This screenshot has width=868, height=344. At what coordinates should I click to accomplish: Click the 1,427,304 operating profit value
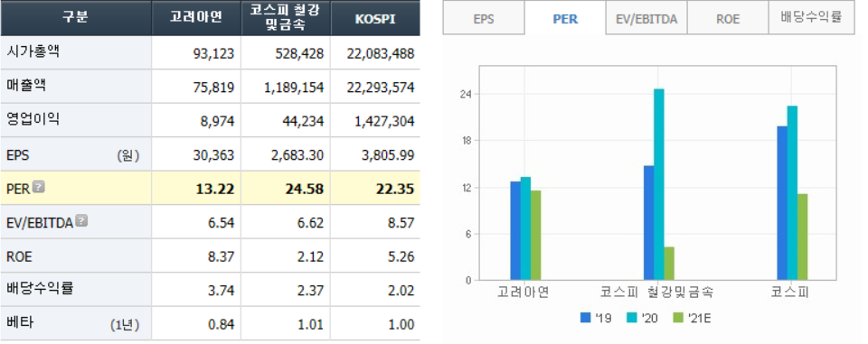point(384,121)
